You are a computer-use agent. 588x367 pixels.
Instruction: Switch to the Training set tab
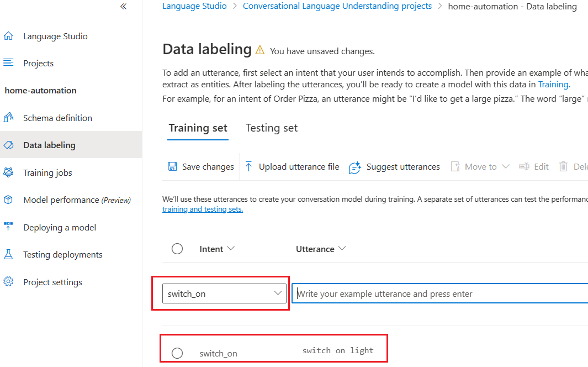click(198, 128)
